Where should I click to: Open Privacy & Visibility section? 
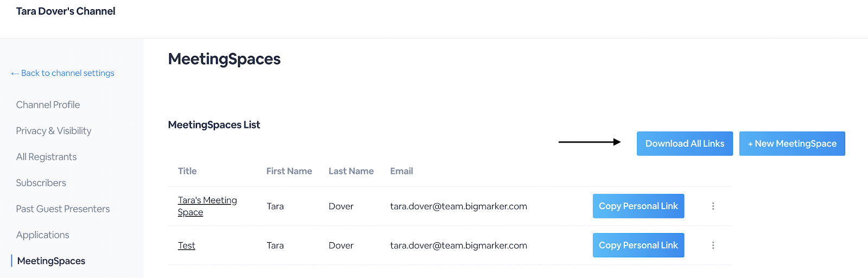(x=54, y=131)
